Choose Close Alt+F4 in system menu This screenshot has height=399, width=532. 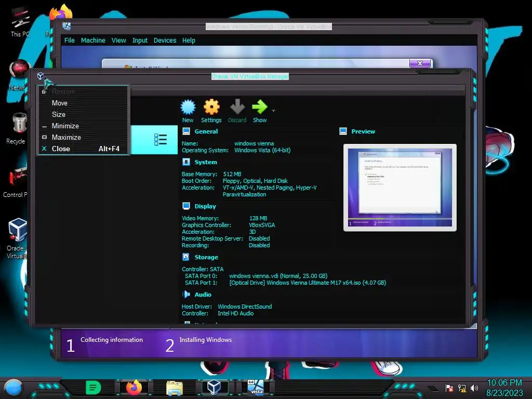(84, 149)
